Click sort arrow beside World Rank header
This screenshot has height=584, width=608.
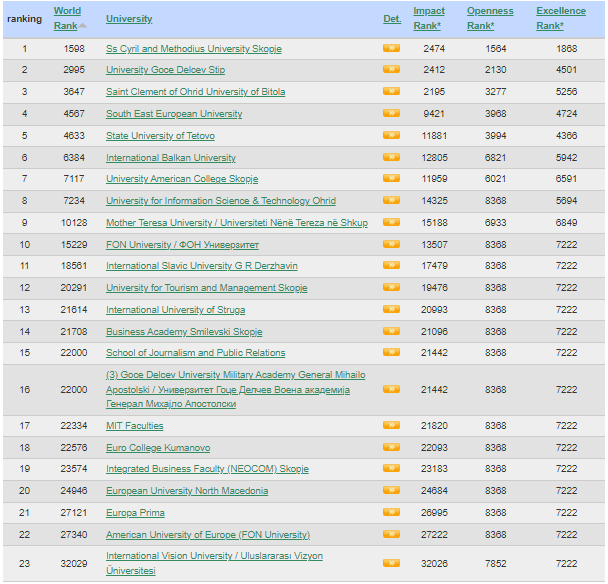tap(83, 25)
